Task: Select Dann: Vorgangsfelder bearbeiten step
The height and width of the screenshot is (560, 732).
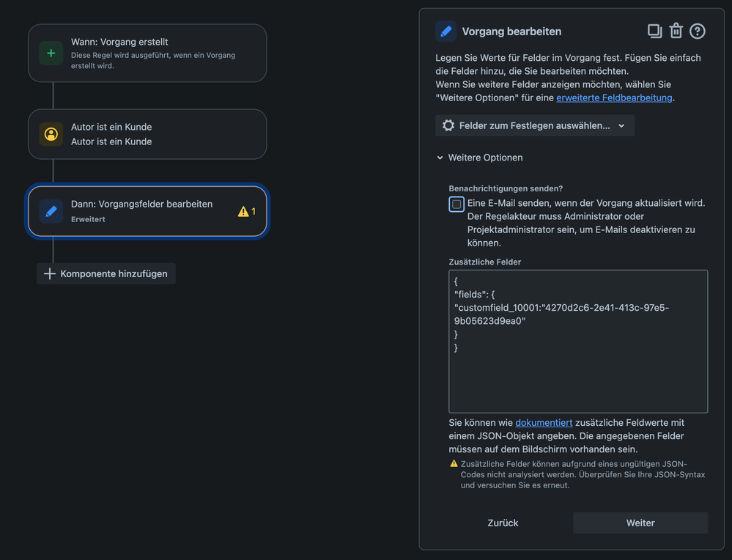Action: (147, 211)
